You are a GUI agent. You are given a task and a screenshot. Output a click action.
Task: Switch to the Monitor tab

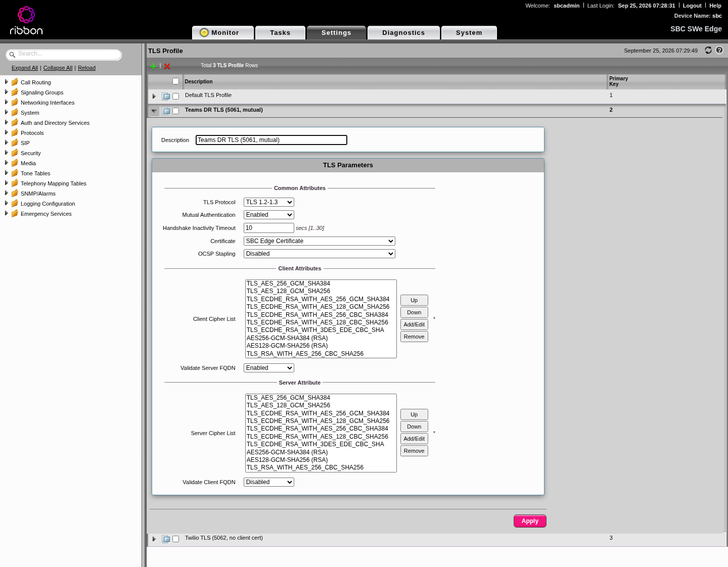pos(223,32)
